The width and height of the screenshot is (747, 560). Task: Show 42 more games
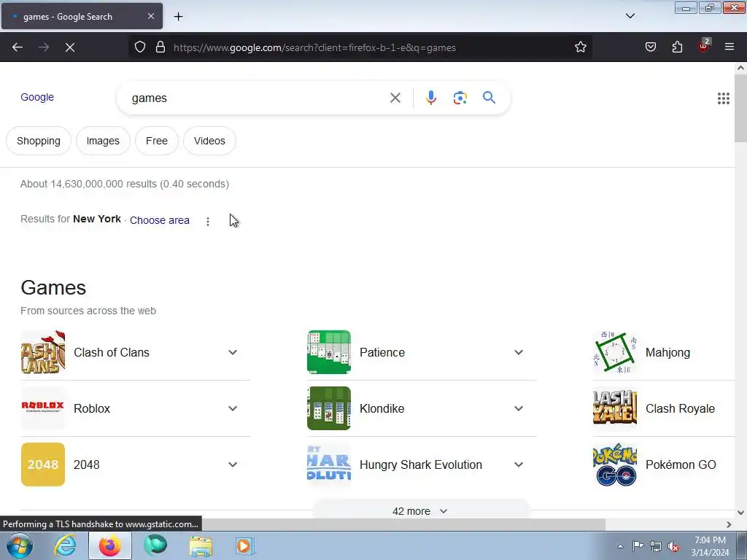pyautogui.click(x=421, y=511)
